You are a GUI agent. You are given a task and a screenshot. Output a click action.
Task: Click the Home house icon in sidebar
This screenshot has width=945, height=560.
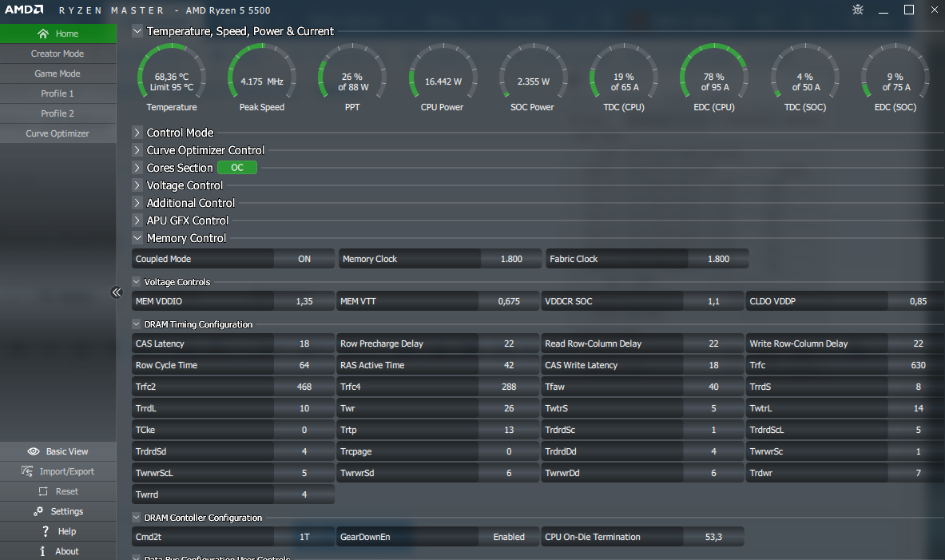[43, 34]
